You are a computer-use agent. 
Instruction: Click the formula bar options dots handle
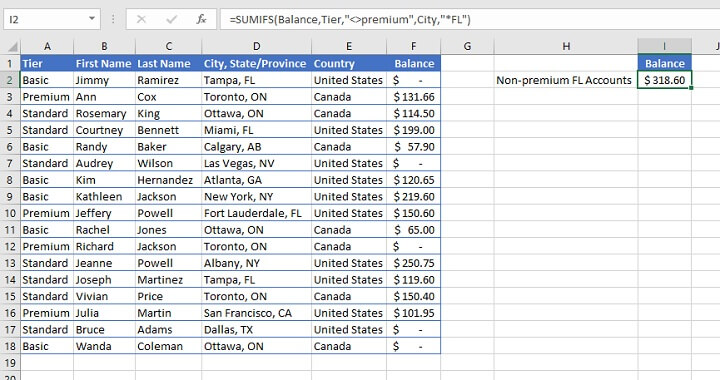coord(113,19)
